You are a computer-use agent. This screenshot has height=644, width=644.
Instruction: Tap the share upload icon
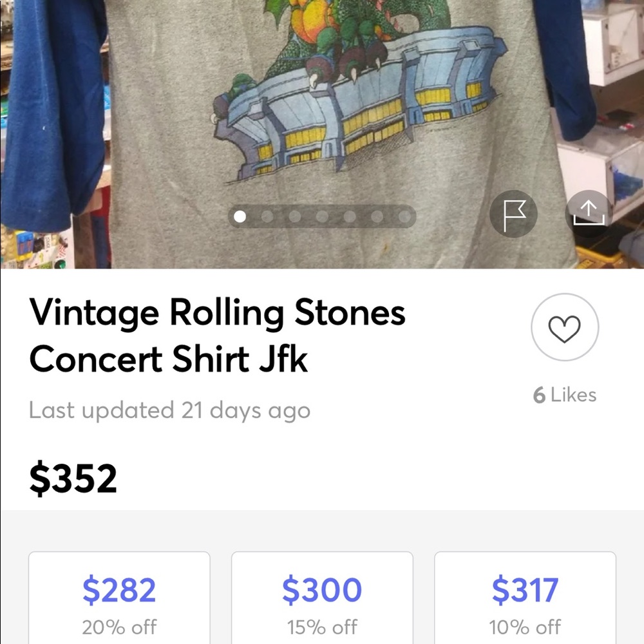click(589, 213)
